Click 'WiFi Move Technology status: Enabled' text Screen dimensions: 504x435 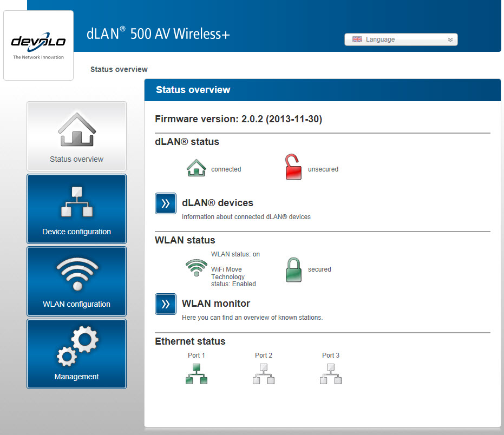(x=233, y=276)
